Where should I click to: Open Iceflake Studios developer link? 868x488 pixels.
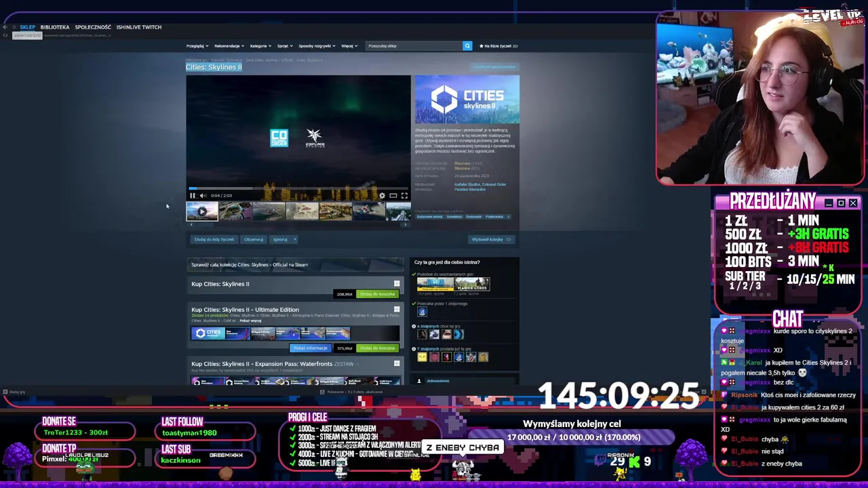point(467,184)
